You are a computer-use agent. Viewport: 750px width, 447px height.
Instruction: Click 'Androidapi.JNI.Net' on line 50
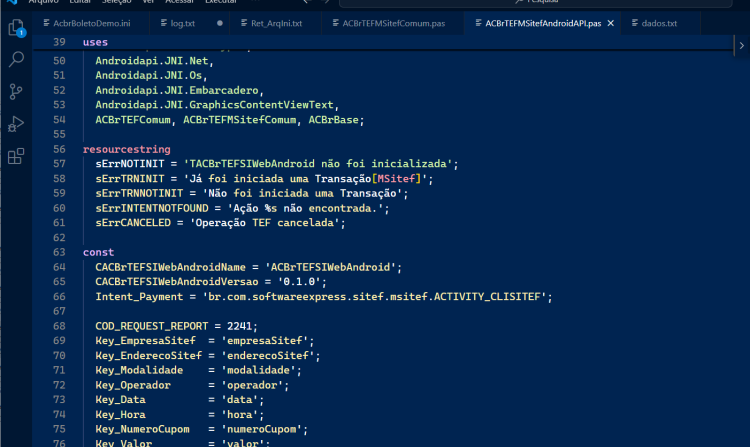(152, 61)
